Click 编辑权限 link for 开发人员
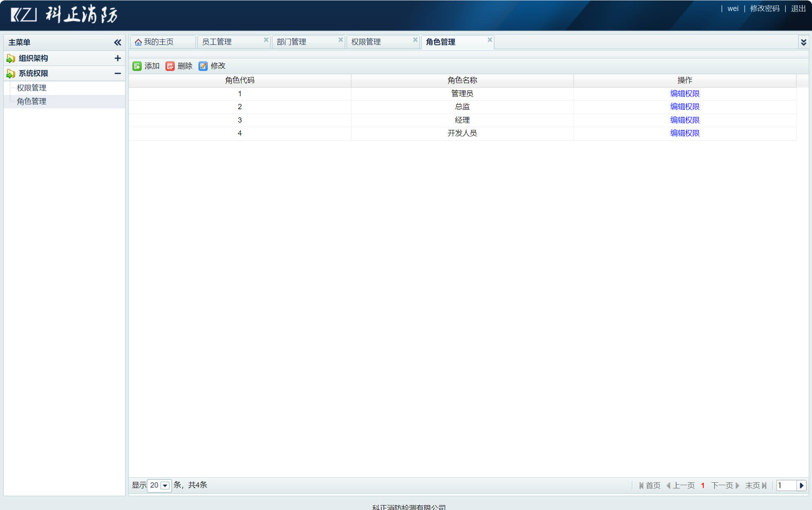This screenshot has height=510, width=812. point(684,133)
